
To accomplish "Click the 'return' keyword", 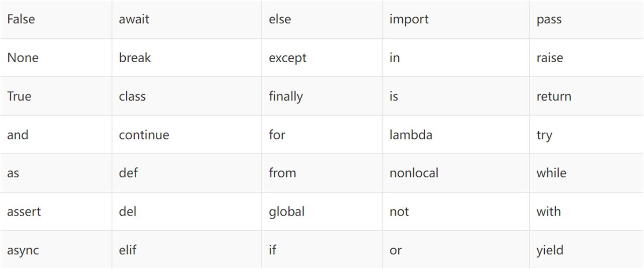I will [554, 96].
